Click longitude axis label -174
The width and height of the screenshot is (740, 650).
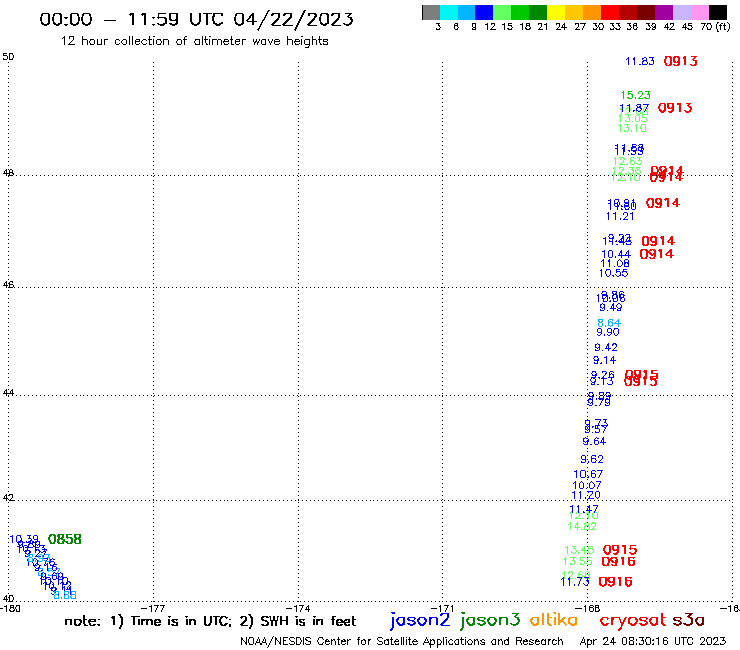point(298,609)
